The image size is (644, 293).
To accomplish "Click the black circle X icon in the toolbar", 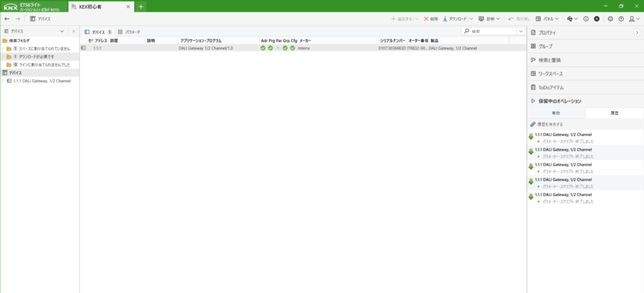I will pos(597,19).
